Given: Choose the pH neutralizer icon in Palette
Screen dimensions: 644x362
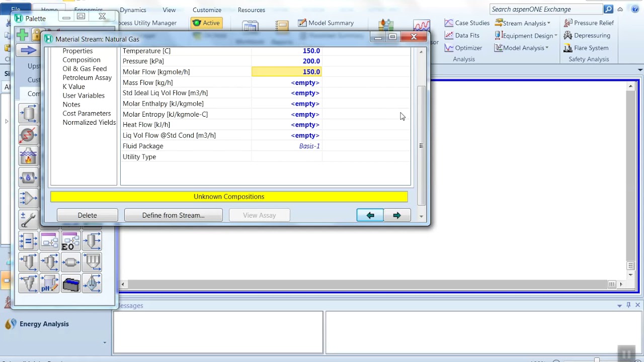Looking at the screenshot, I should tap(49, 283).
